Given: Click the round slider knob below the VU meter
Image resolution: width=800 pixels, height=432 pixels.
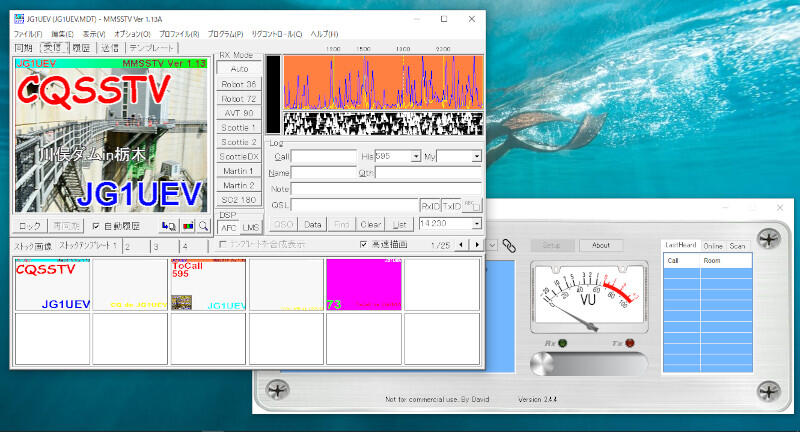Looking at the screenshot, I should click(542, 364).
